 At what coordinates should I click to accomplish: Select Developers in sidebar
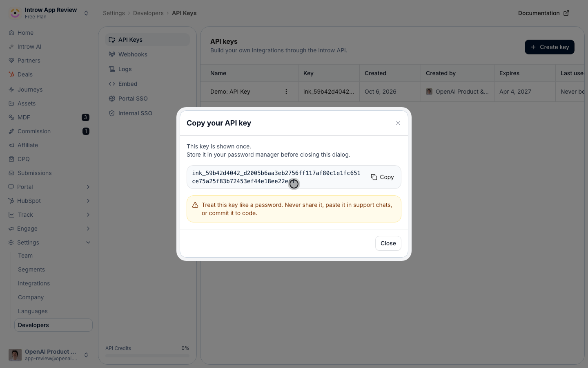click(53, 325)
